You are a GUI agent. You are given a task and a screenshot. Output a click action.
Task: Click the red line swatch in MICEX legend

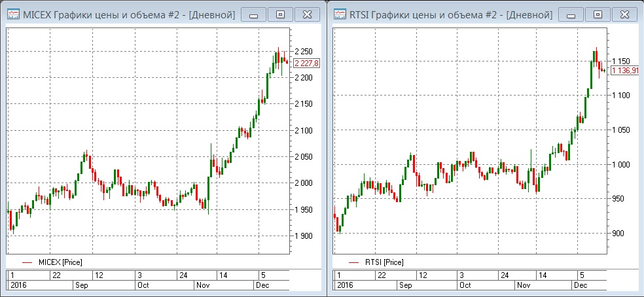click(27, 262)
